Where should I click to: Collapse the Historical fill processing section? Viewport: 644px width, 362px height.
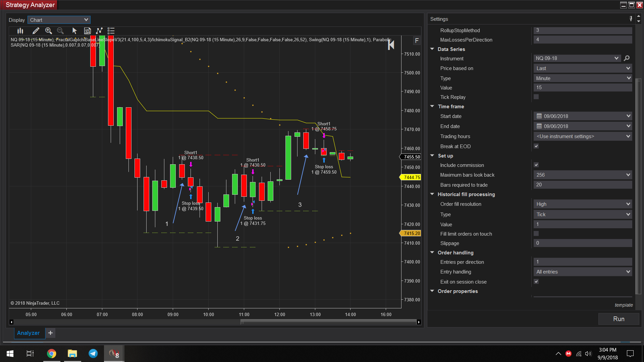point(432,194)
